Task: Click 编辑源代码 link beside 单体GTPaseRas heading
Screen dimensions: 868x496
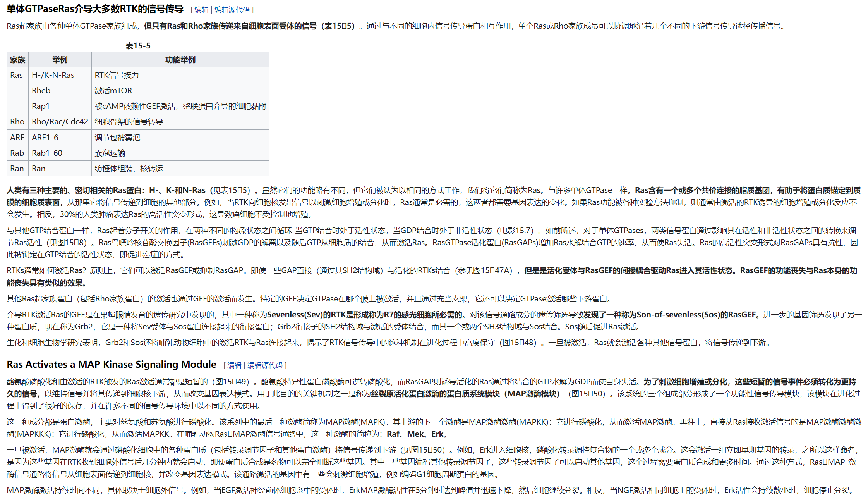Action: (x=232, y=10)
